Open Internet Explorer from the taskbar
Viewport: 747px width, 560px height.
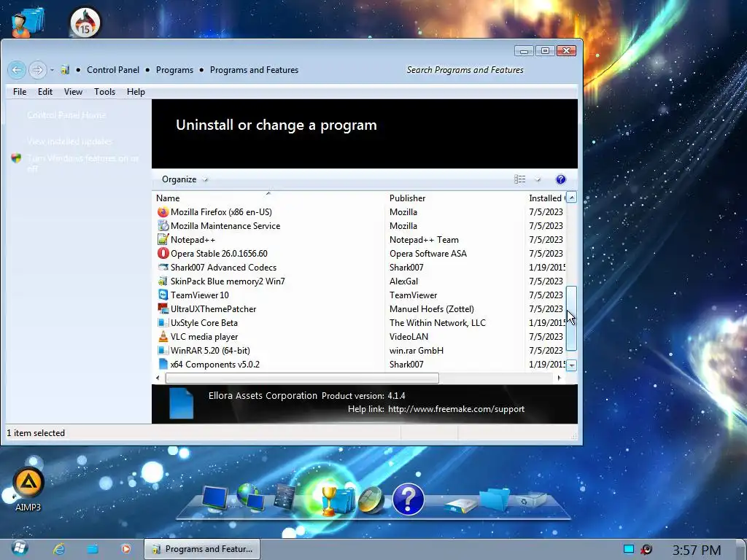59,549
